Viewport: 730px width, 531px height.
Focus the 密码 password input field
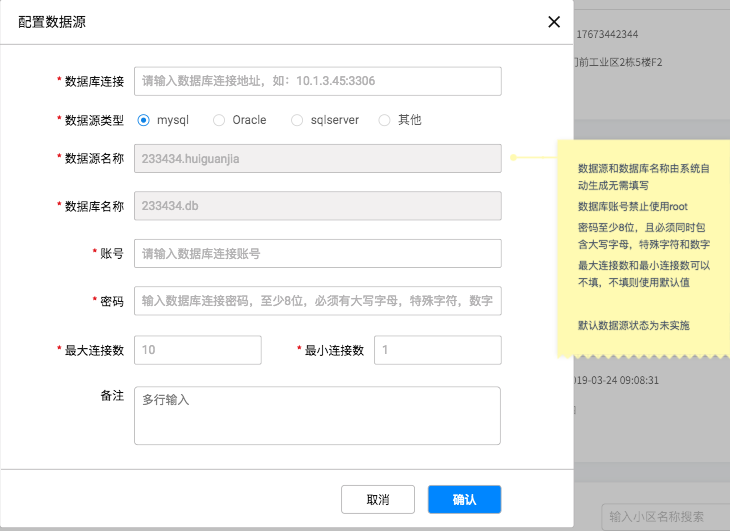[x=317, y=301]
